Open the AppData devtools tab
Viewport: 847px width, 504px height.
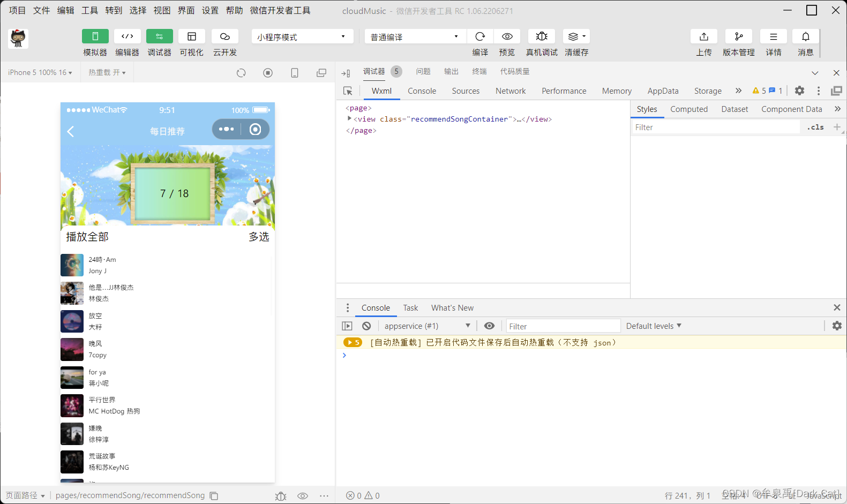663,91
